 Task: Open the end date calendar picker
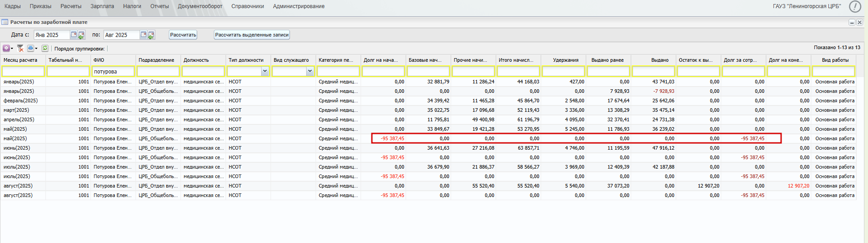tap(144, 35)
